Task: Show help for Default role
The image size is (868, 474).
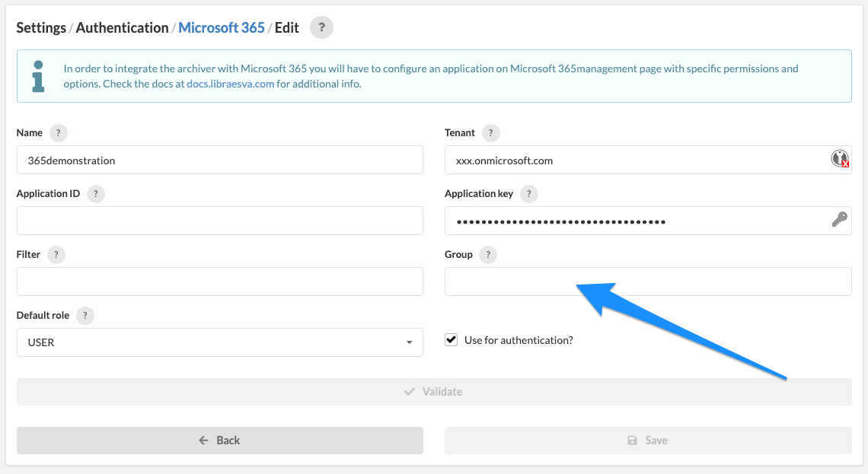Action: (85, 315)
